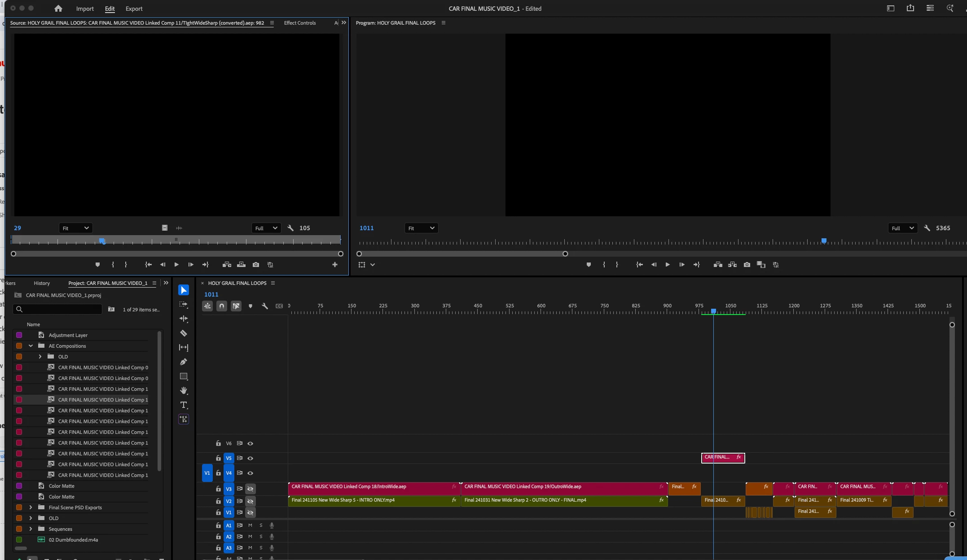Expand the Final Scene PSD Exports bin
Screen dimensions: 967x560
click(x=31, y=507)
